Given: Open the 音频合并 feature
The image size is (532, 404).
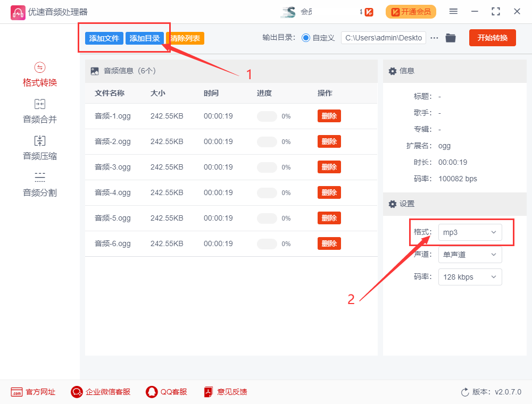Looking at the screenshot, I should (39, 111).
